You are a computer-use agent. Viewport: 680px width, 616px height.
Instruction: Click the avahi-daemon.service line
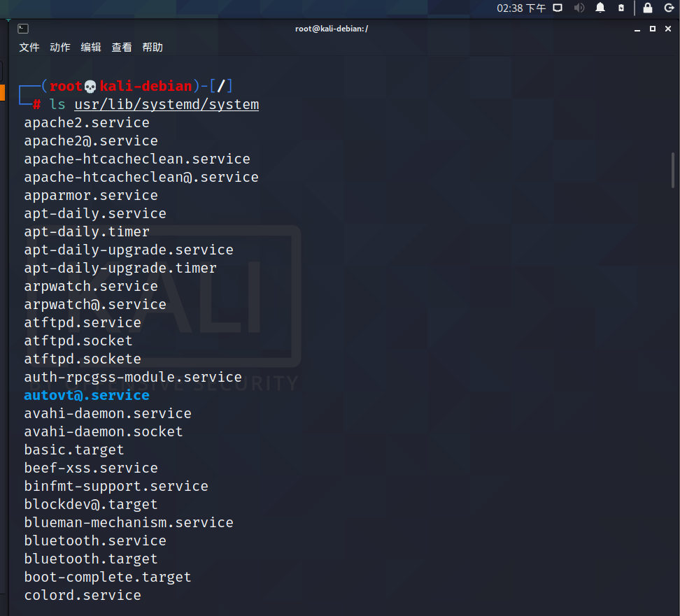108,413
